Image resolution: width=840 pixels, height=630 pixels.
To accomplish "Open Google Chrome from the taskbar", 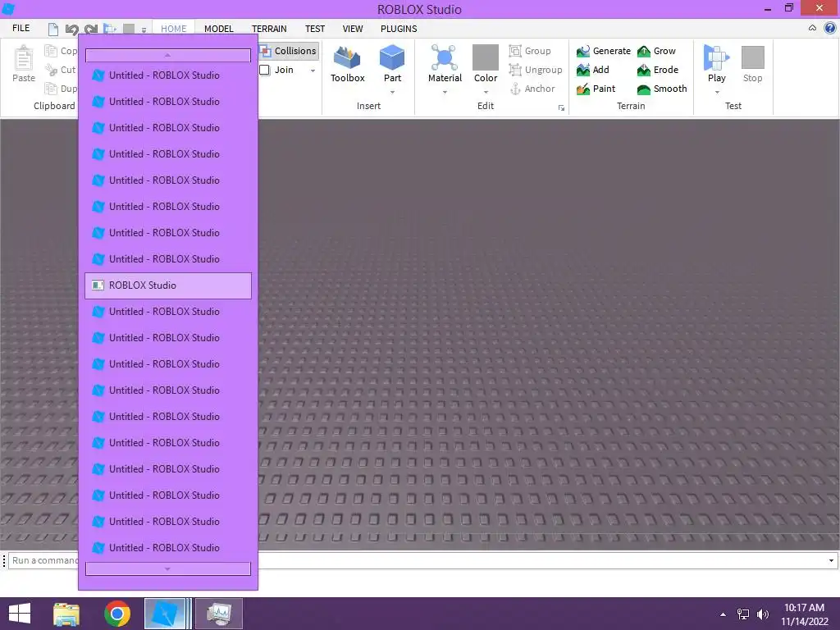I will [x=117, y=614].
